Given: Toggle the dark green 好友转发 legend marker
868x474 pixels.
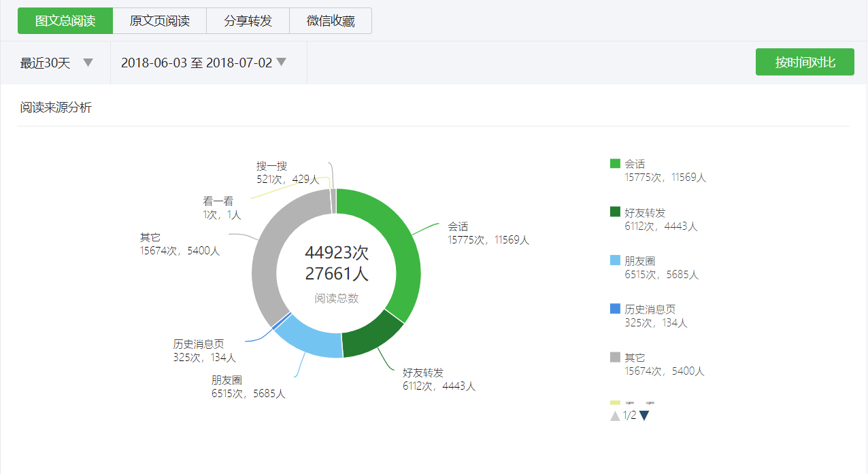Looking at the screenshot, I should [614, 211].
